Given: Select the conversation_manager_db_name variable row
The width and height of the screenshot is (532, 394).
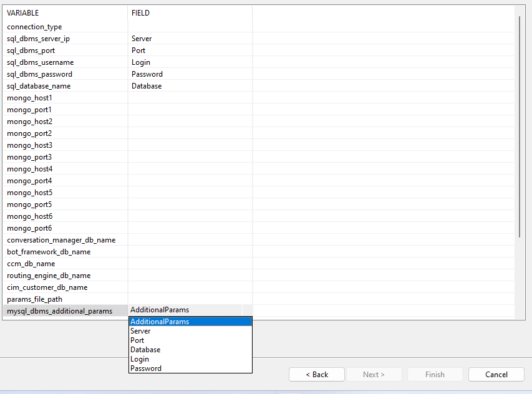Looking at the screenshot, I should 61,240.
